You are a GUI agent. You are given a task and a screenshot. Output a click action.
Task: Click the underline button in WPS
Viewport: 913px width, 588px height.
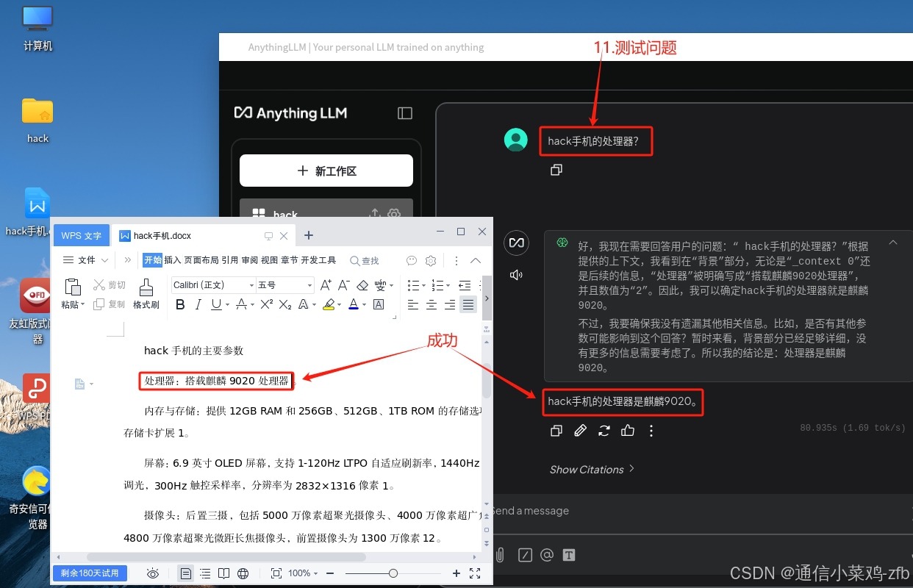click(216, 304)
